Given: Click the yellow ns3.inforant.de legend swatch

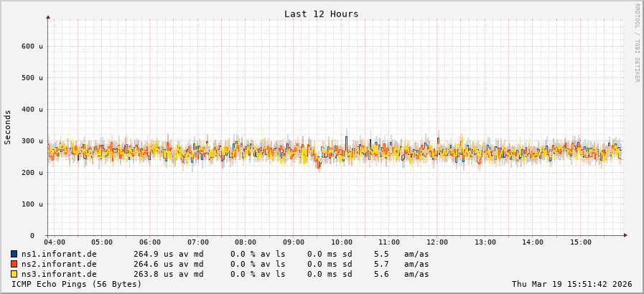Looking at the screenshot, I should point(14,274).
